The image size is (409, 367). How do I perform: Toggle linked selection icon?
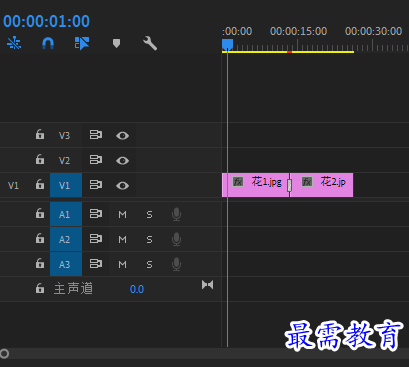point(82,43)
